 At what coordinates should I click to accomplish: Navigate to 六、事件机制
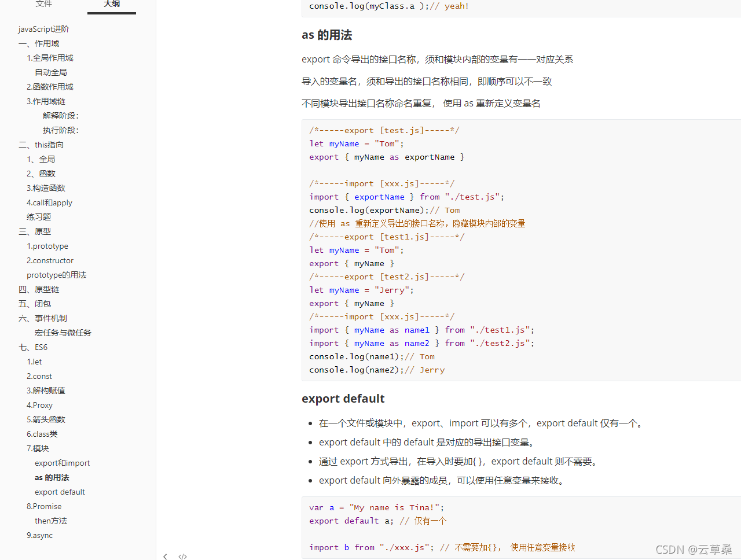point(43,318)
